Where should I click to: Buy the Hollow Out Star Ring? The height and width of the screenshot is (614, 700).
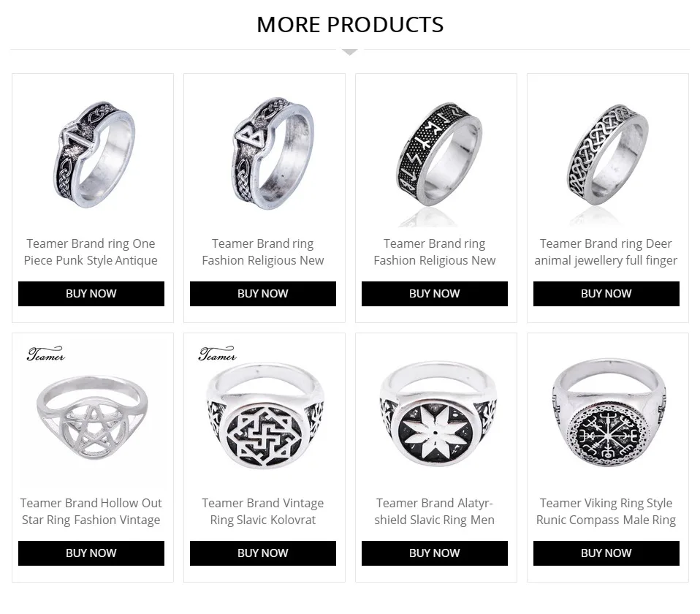91,553
